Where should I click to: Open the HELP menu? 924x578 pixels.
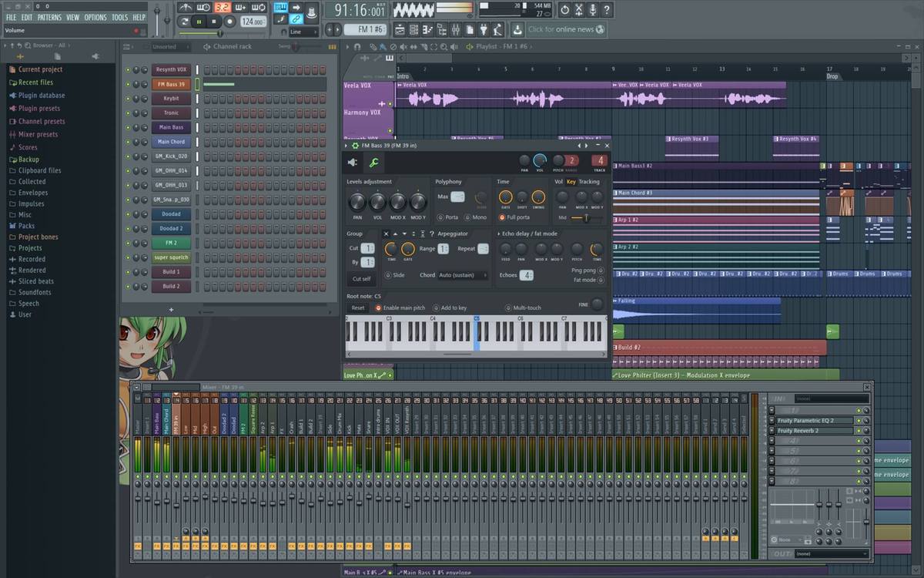point(139,17)
